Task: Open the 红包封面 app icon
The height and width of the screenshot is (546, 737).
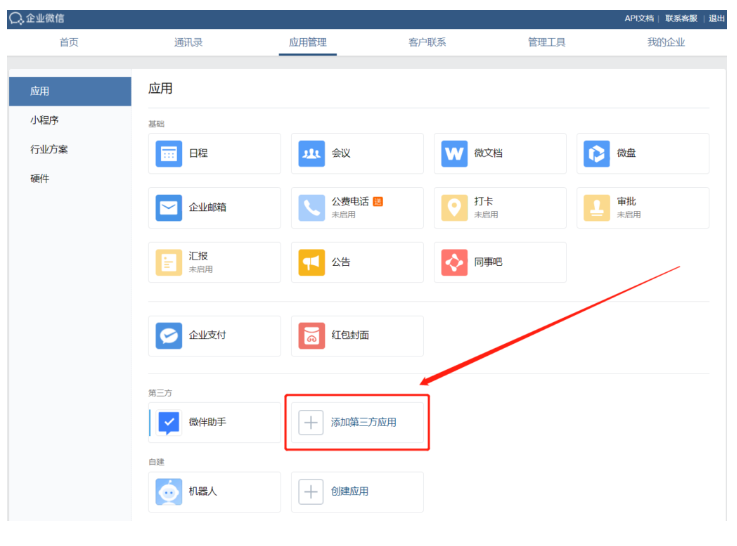Action: coord(312,335)
